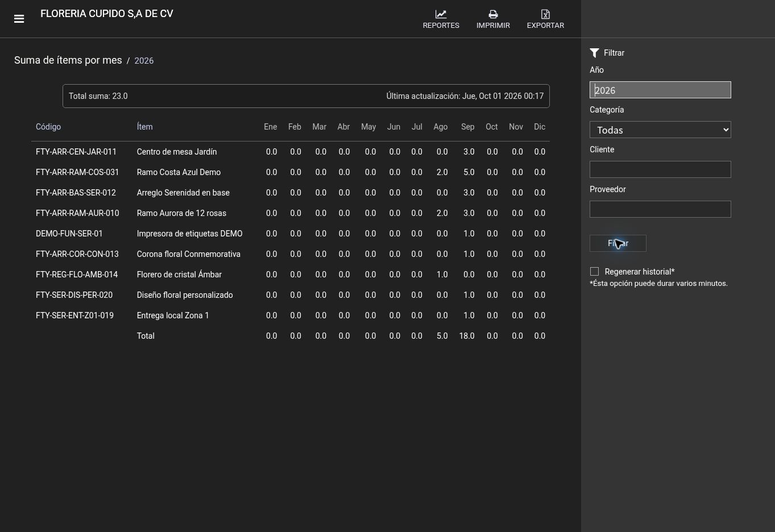Select item Corona floral Conmemorativa
The image size is (775, 532).
coord(188,254)
